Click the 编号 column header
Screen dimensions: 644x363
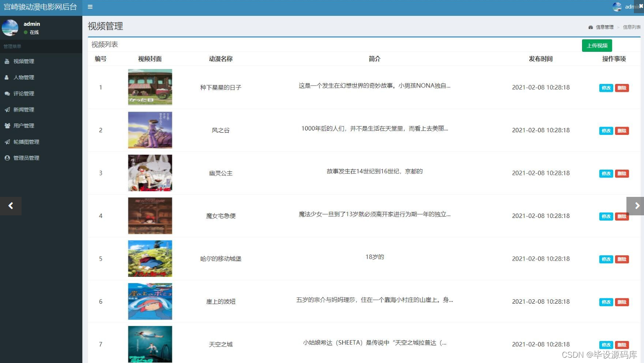click(x=101, y=59)
